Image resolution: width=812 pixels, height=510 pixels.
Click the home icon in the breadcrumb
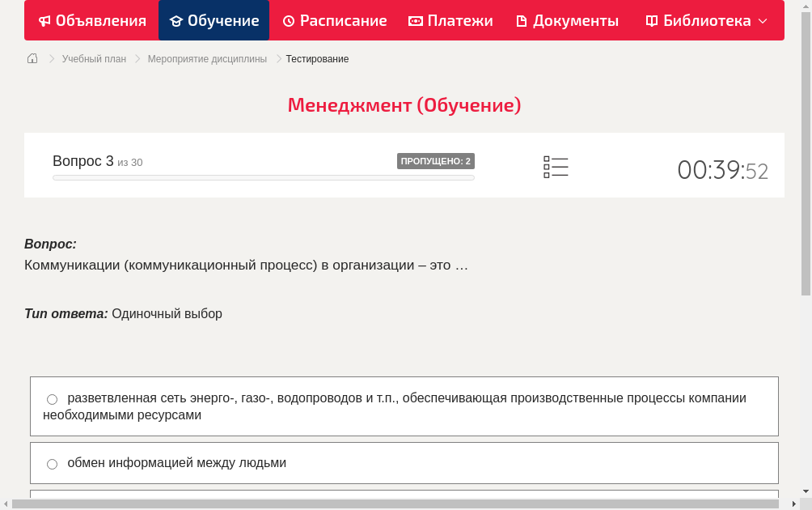(x=32, y=58)
